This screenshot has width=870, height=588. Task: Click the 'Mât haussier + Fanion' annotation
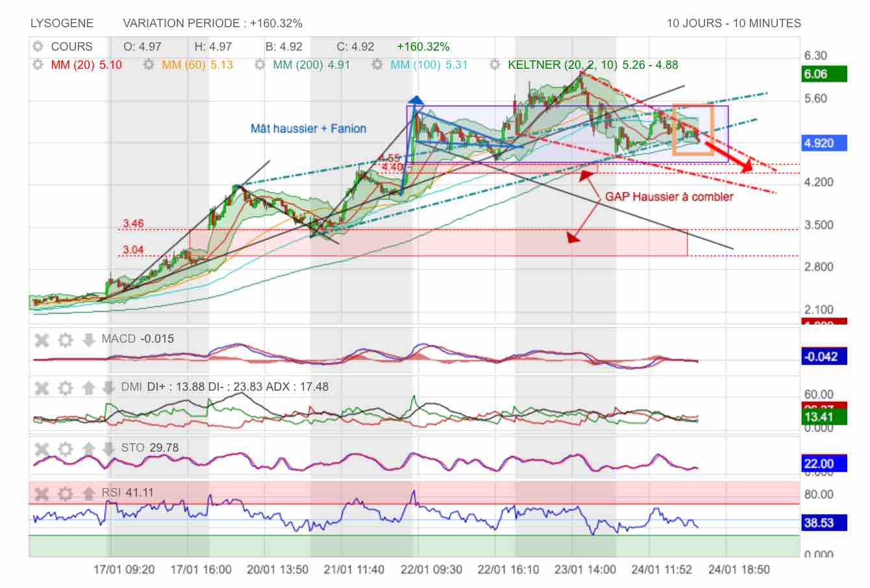pyautogui.click(x=308, y=129)
